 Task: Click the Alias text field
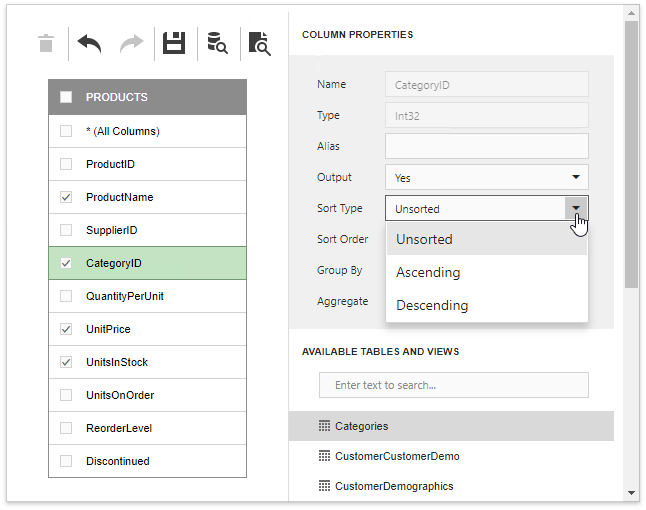click(487, 146)
